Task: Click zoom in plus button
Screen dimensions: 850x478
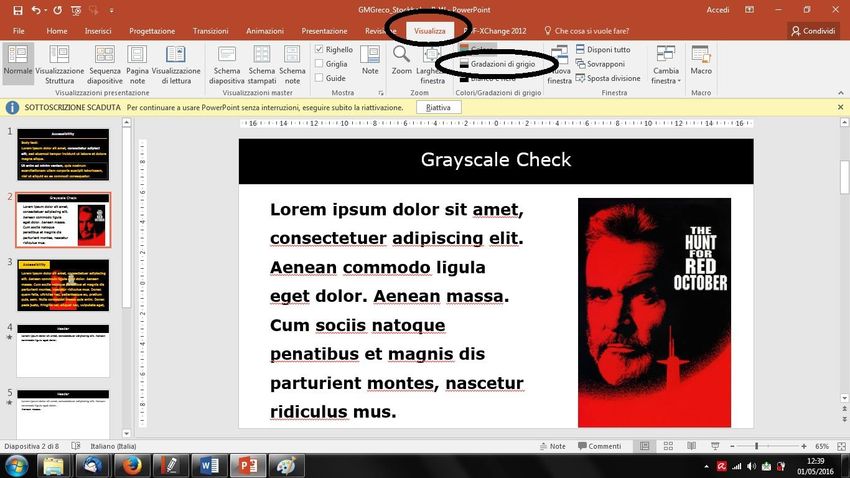Action: coord(803,446)
